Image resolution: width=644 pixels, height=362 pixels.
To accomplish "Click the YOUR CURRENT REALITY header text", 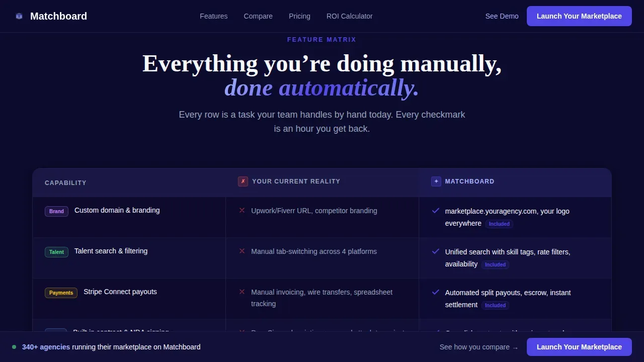I will pyautogui.click(x=296, y=182).
